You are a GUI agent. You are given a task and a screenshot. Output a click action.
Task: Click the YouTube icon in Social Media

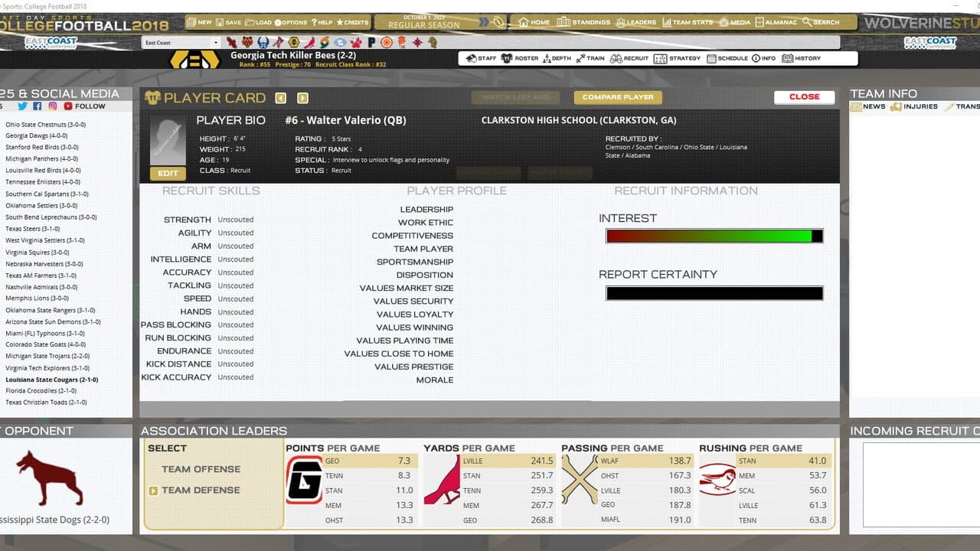click(x=68, y=106)
